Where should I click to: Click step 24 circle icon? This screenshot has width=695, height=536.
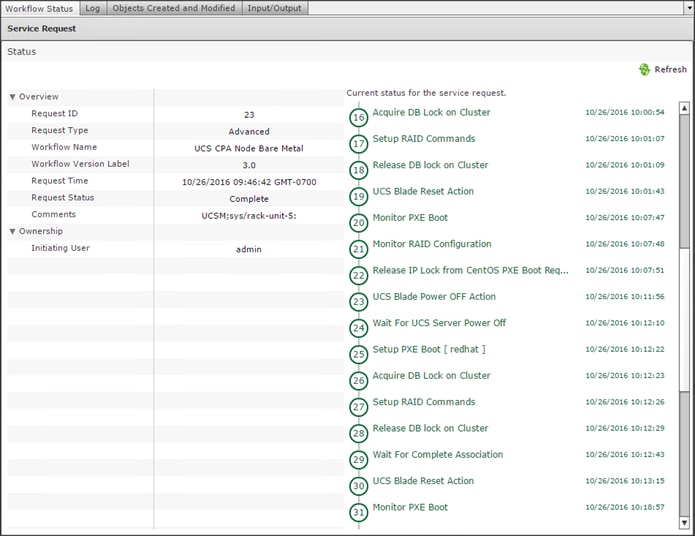tap(359, 328)
